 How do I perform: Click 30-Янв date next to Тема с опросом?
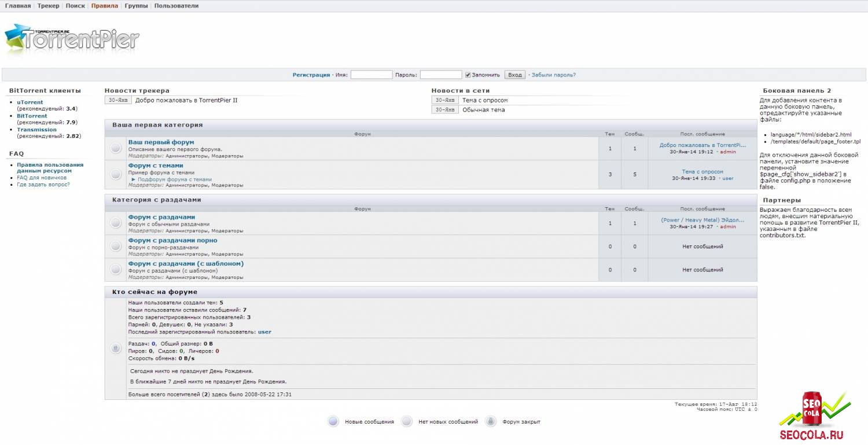click(x=445, y=100)
